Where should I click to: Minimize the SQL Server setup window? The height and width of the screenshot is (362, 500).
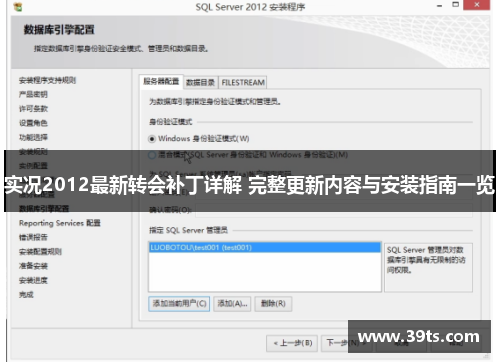tap(440, 6)
